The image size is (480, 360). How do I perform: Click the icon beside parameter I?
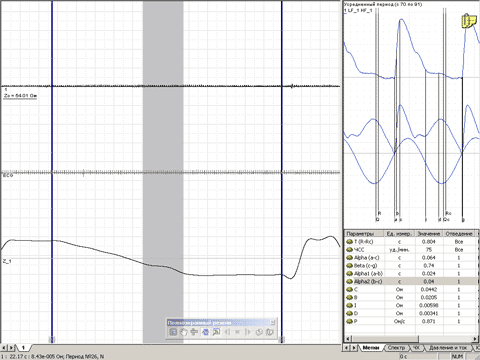pyautogui.click(x=349, y=305)
